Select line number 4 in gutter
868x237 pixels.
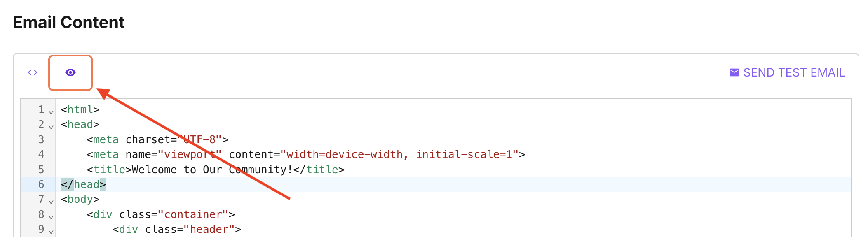click(41, 154)
